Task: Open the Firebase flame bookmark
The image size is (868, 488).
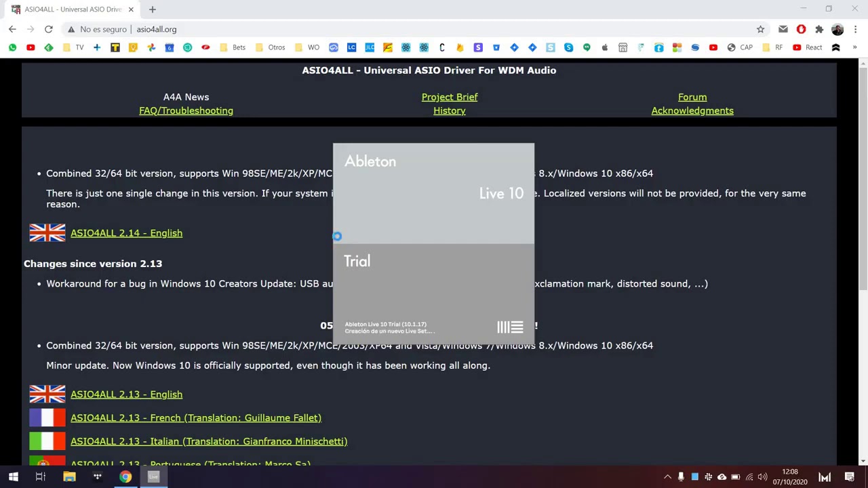Action: (460, 47)
